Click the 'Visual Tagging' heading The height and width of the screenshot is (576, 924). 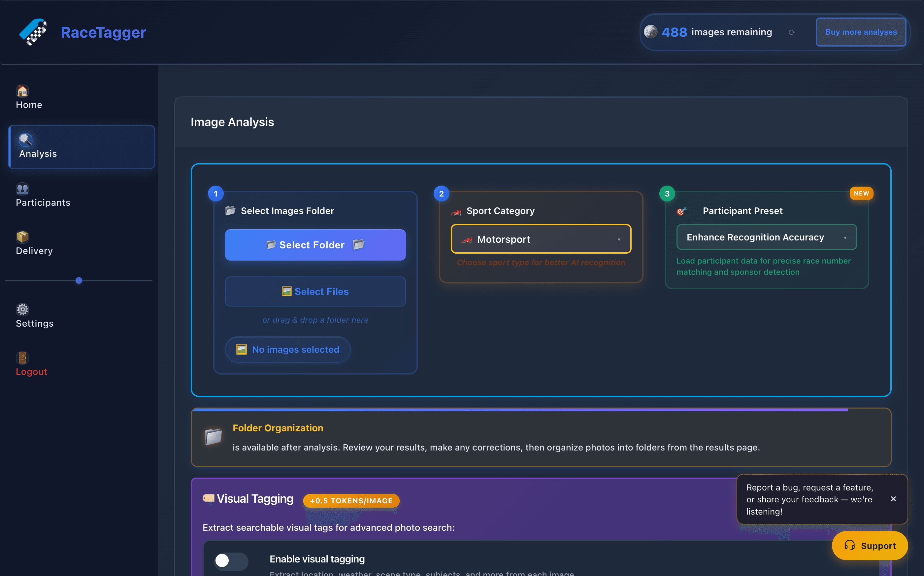255,499
